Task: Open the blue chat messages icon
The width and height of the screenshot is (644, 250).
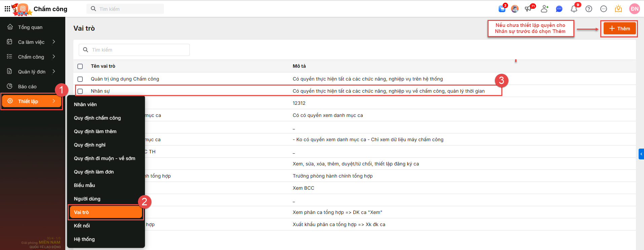Action: 559,9
